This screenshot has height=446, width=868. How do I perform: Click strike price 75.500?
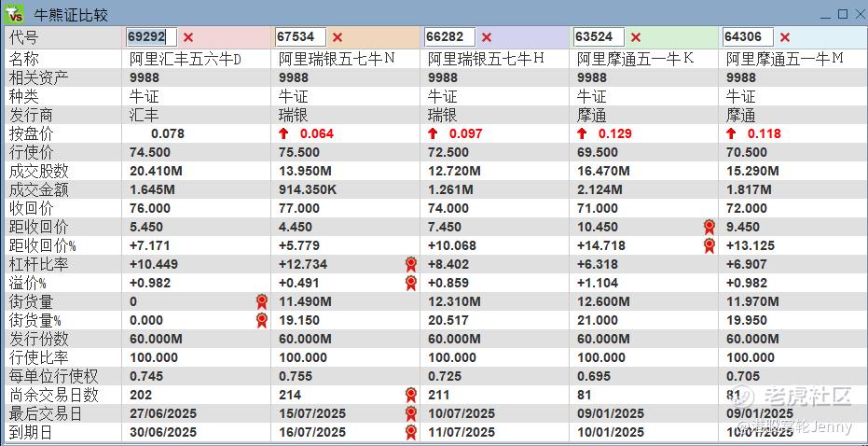(x=299, y=152)
